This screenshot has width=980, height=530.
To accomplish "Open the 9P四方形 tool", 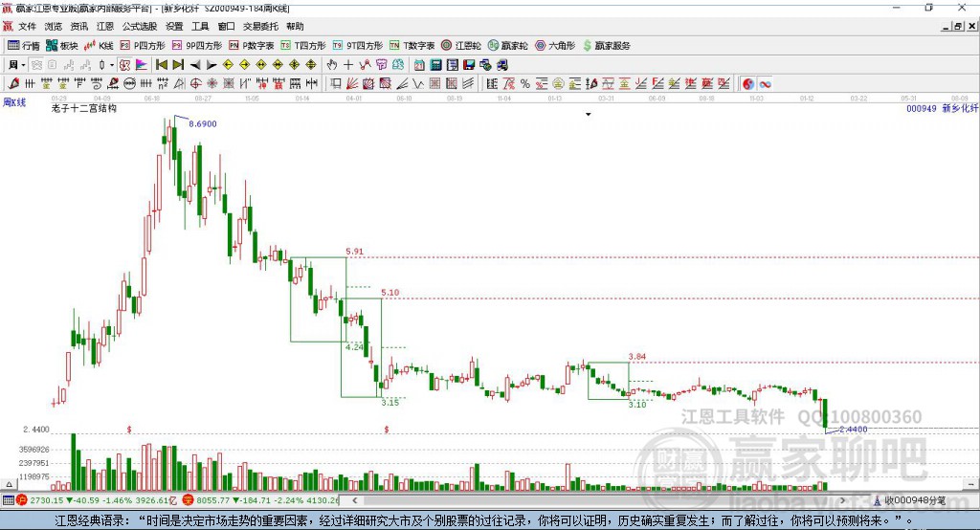I will click(197, 46).
